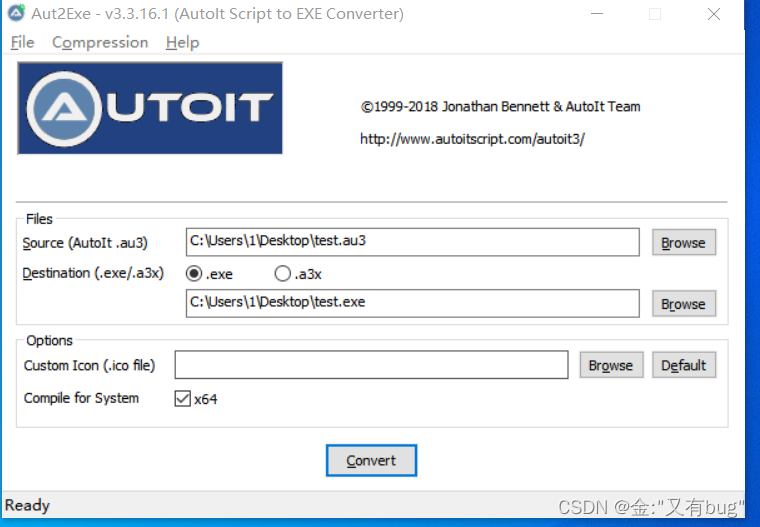The width and height of the screenshot is (760, 527).
Task: Click the Aut2Exe title bar app icon
Action: [x=16, y=13]
